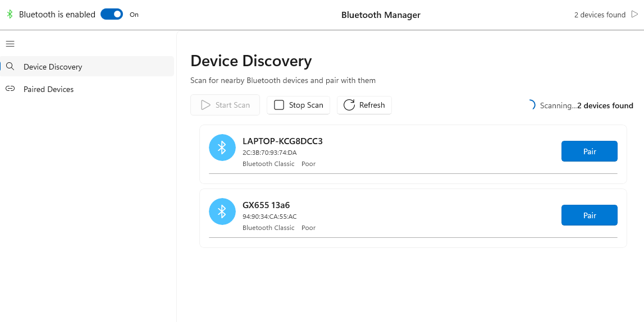Turn off the Bluetooth enabled switch
Viewport: 644px width, 322px height.
pyautogui.click(x=112, y=15)
